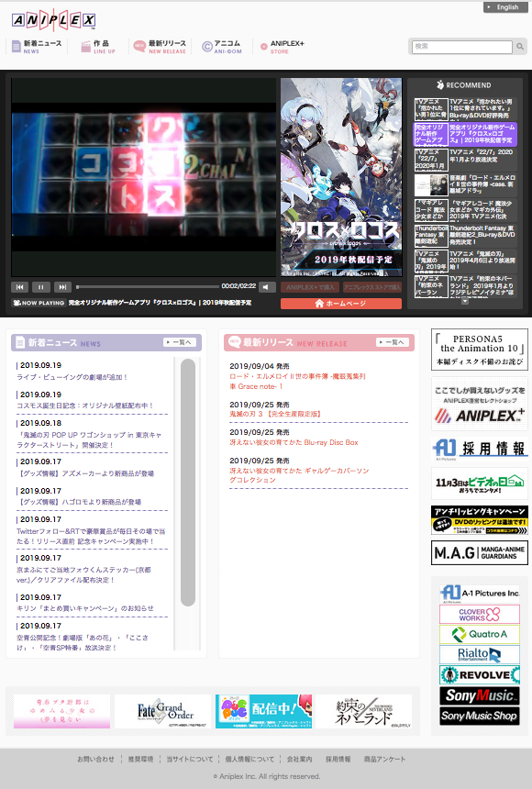532x789 pixels.
Task: Click the 検索 search input field
Action: pyautogui.click(x=462, y=47)
